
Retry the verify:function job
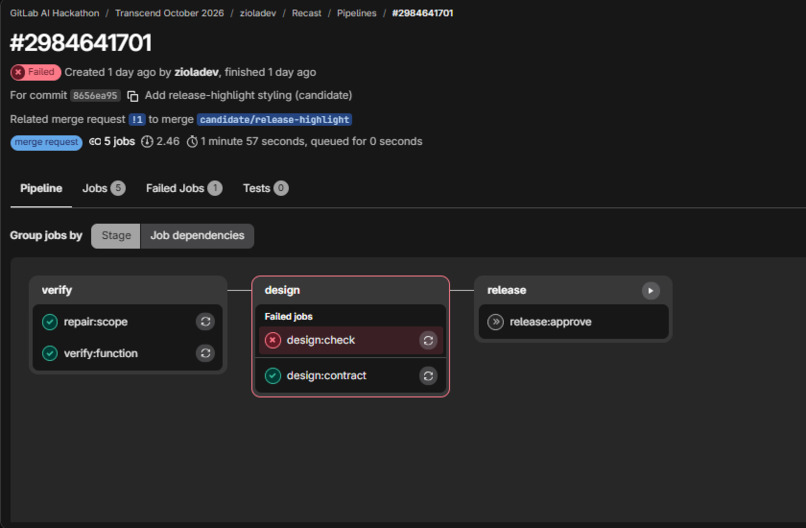pyautogui.click(x=205, y=353)
